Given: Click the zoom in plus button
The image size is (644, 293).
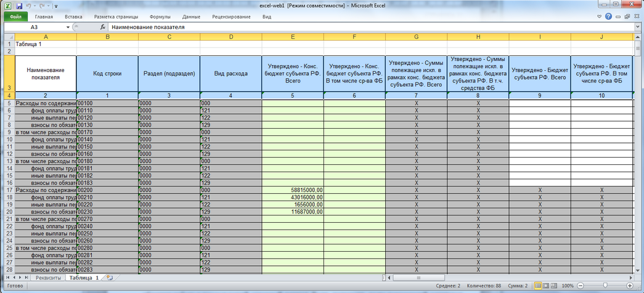Looking at the screenshot, I should pos(630,285).
